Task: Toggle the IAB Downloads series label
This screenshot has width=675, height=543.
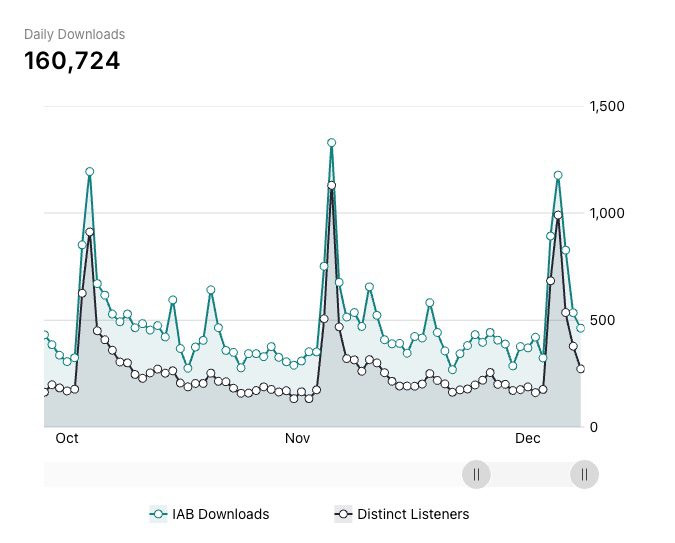Action: [220, 514]
